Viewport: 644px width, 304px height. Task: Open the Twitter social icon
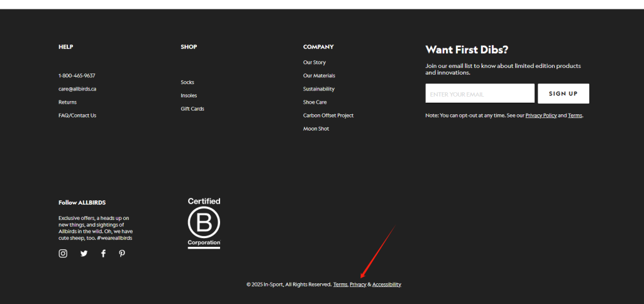(84, 254)
